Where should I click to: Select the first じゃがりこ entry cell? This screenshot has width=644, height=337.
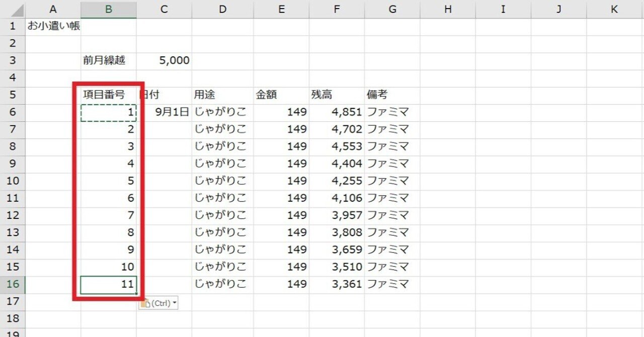pyautogui.click(x=221, y=112)
